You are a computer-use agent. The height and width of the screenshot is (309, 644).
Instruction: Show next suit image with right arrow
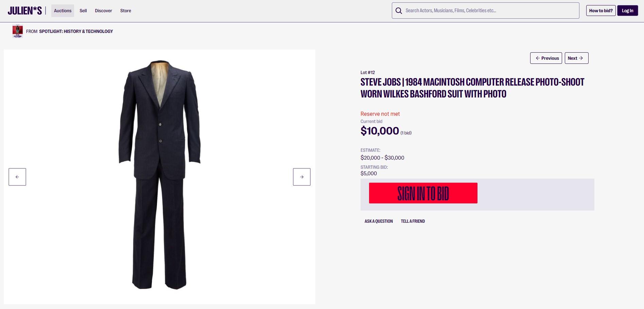tap(302, 177)
